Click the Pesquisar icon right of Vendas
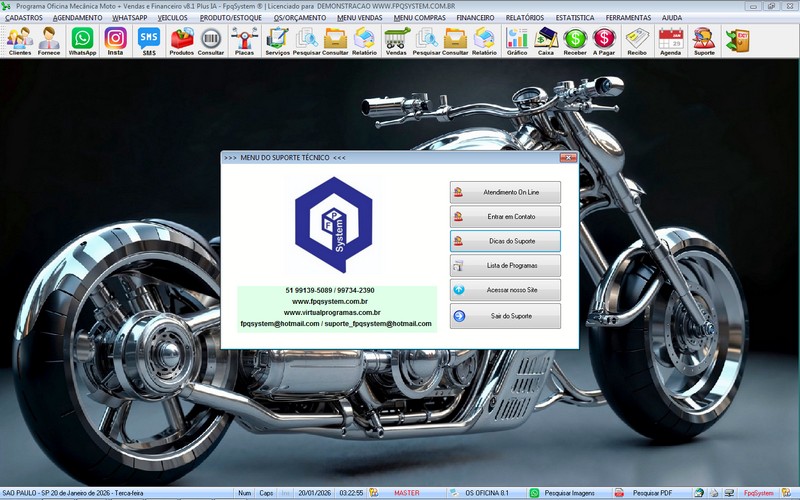The width and height of the screenshot is (800, 500). click(x=427, y=41)
